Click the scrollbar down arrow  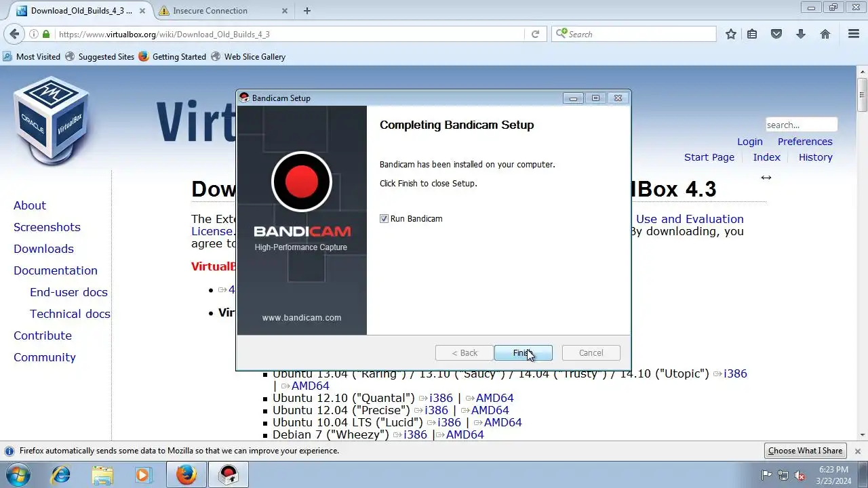(x=863, y=435)
